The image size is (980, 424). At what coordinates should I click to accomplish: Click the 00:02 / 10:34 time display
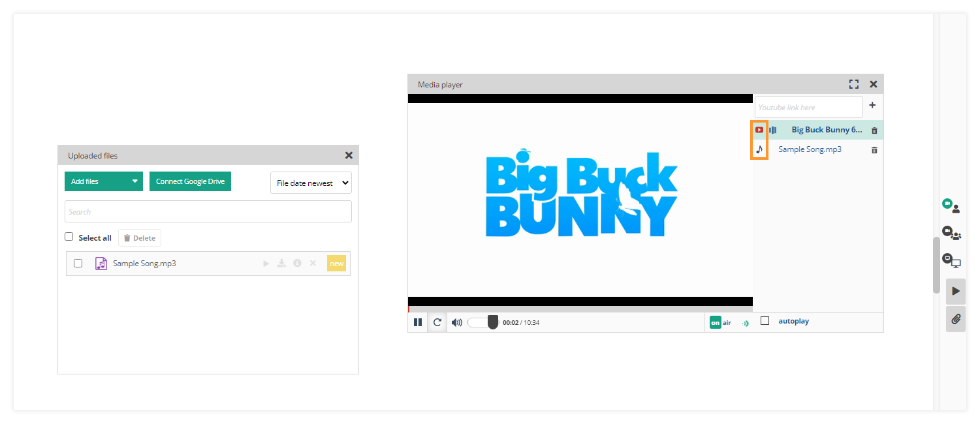point(521,322)
